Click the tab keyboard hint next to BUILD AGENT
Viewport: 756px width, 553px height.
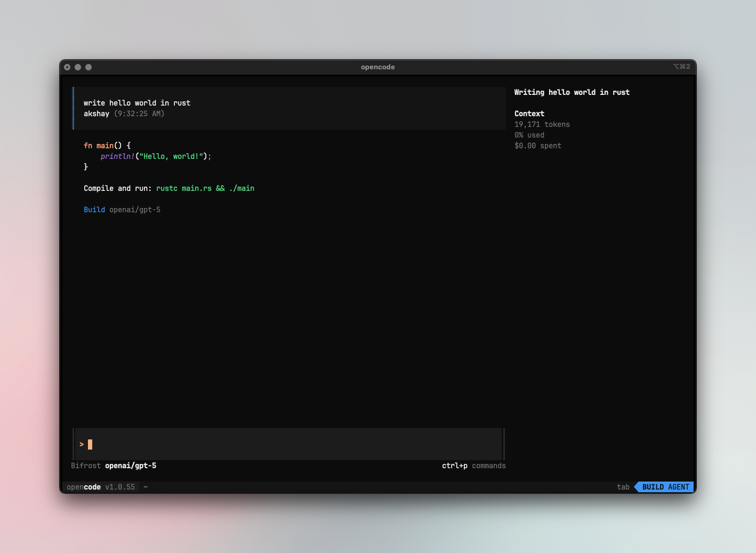[623, 487]
